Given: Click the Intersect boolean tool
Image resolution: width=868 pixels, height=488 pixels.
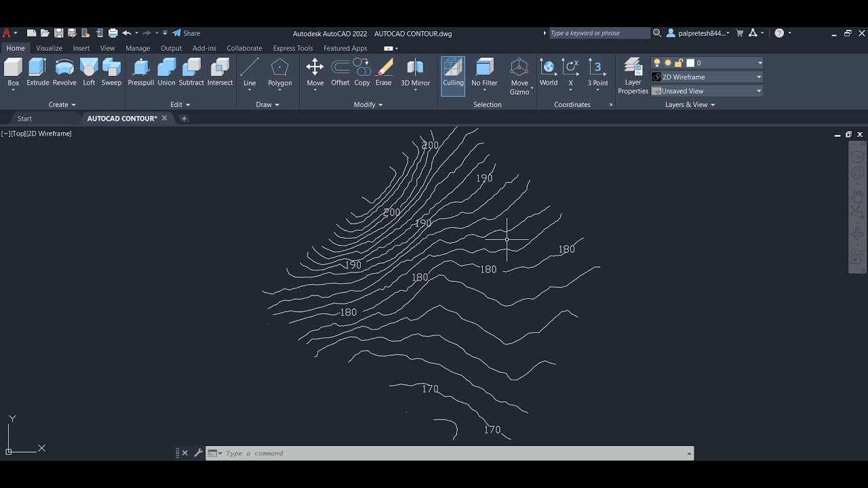Looking at the screenshot, I should pos(220,73).
